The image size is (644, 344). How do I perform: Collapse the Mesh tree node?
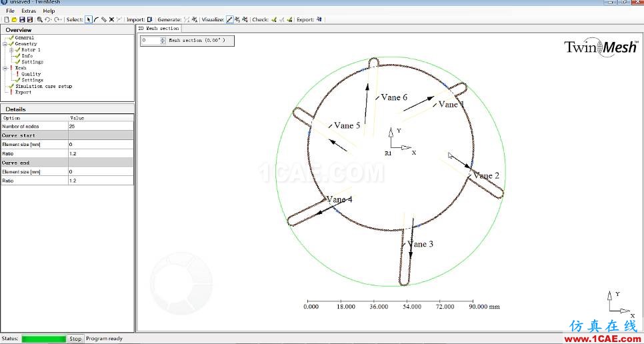[5, 68]
